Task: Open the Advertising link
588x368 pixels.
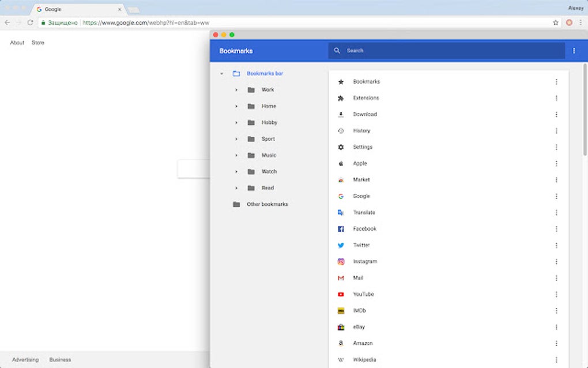Action: (x=25, y=359)
